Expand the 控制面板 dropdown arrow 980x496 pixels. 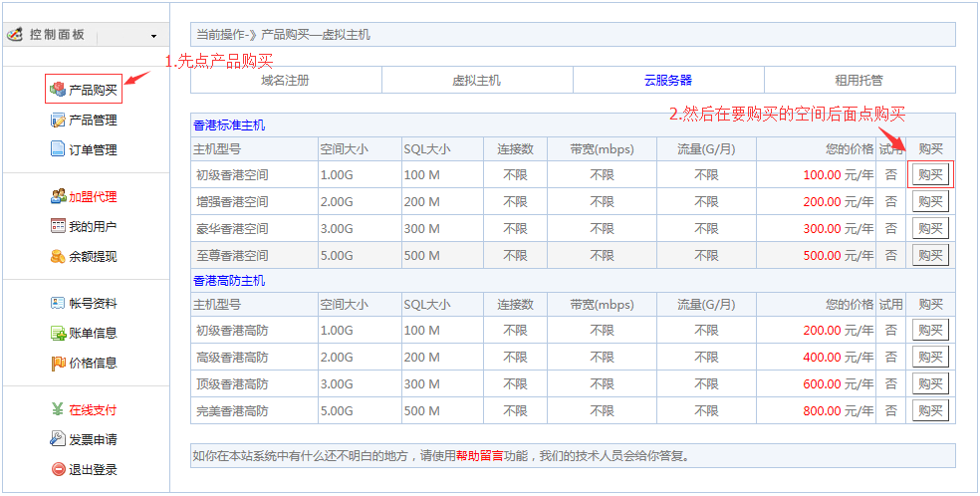coord(153,36)
